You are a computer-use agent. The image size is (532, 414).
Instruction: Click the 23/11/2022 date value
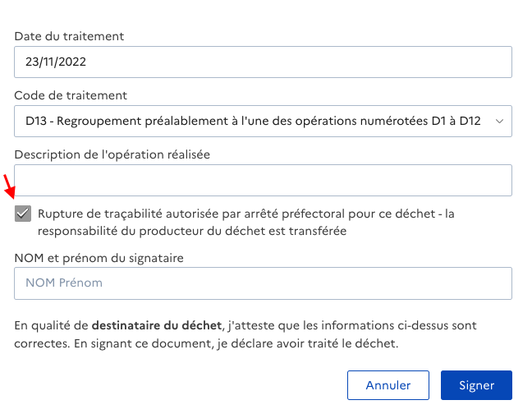[x=56, y=62]
